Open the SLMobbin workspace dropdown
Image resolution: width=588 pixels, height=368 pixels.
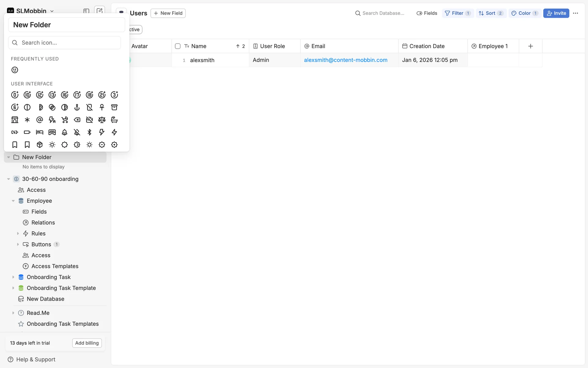31,11
